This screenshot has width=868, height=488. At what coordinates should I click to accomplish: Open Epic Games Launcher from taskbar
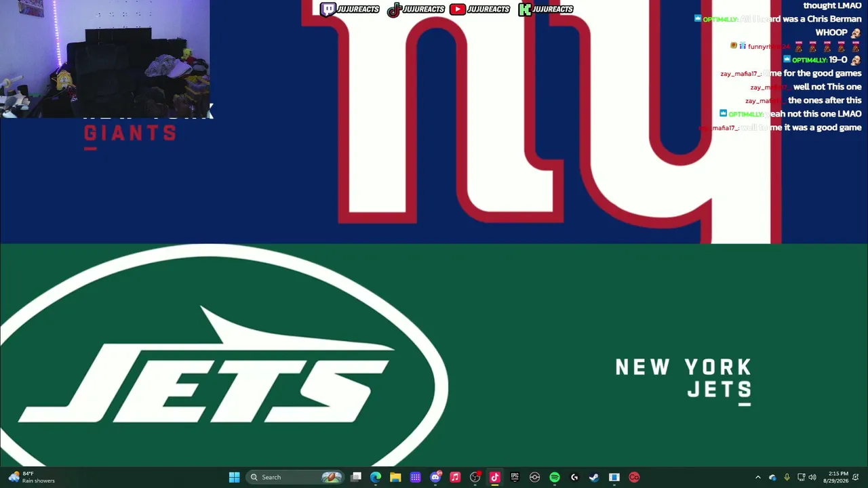pos(515,477)
